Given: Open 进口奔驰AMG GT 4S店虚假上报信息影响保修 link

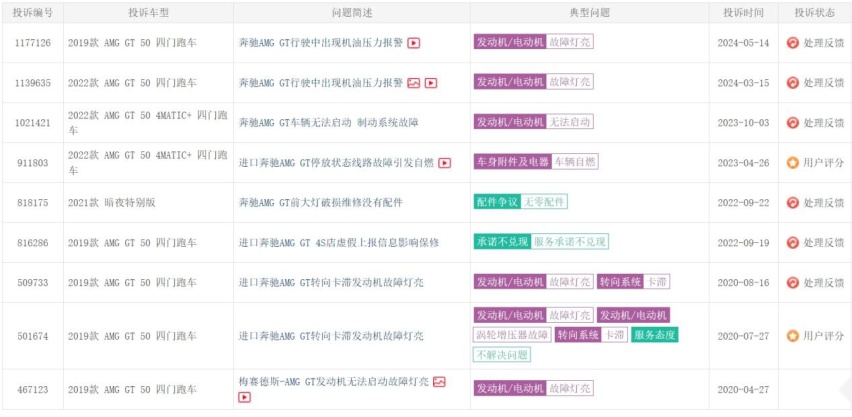Looking at the screenshot, I should [339, 242].
